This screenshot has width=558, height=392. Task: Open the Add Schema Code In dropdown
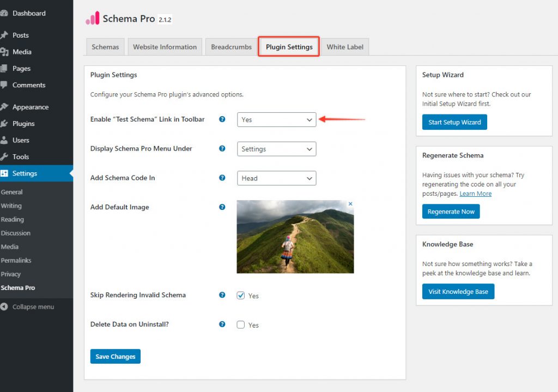point(276,178)
